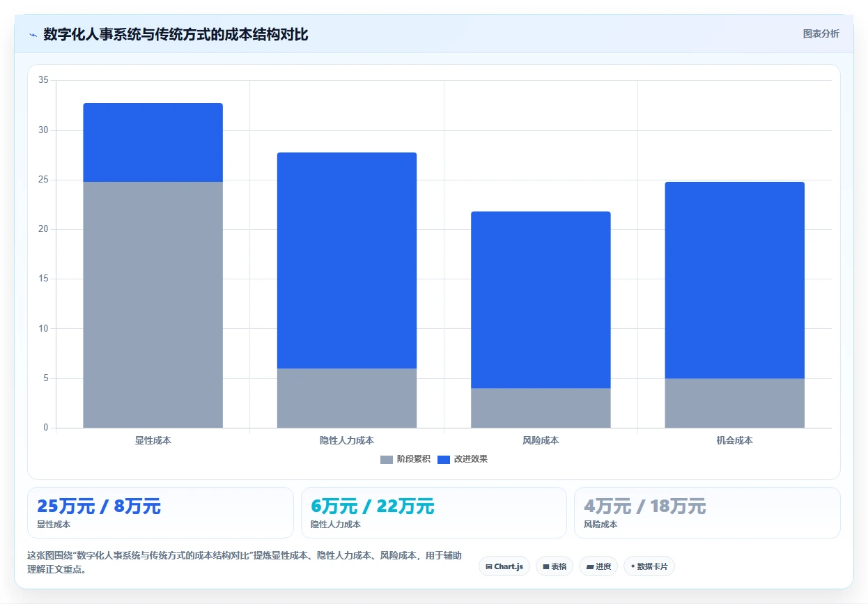Click the chart title 数字化人事系统与传统方式的成本结构对比
The image size is (868, 604).
tap(176, 35)
